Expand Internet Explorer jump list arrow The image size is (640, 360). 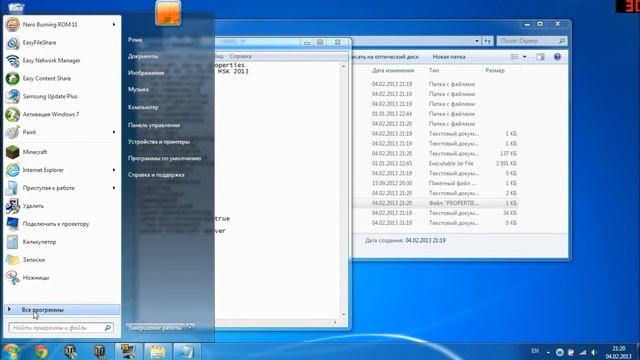point(114,170)
